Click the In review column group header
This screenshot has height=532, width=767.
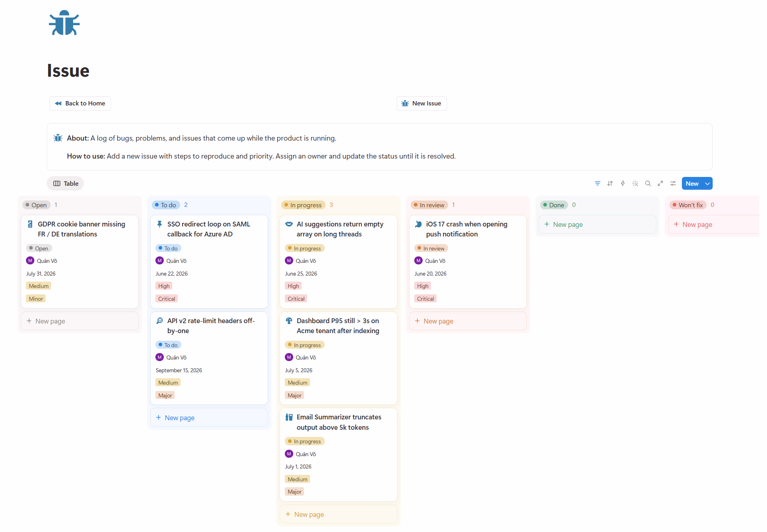429,205
